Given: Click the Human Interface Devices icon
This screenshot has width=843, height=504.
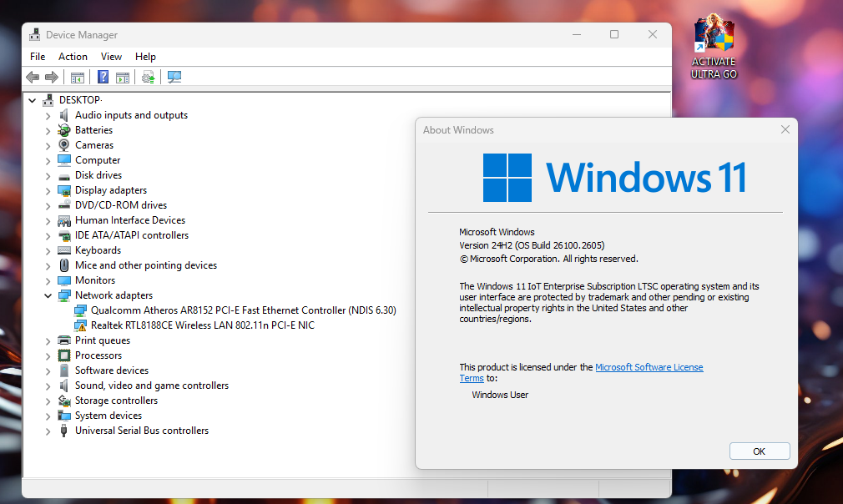Looking at the screenshot, I should 64,220.
